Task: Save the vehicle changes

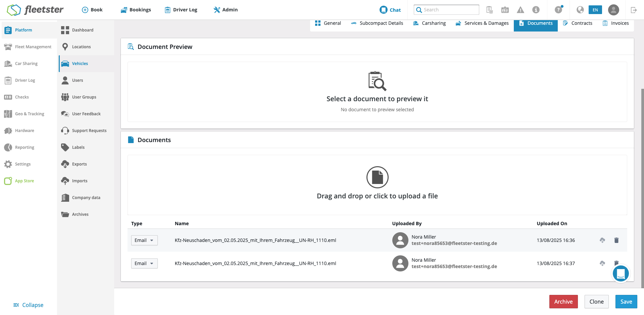Action: [626, 302]
